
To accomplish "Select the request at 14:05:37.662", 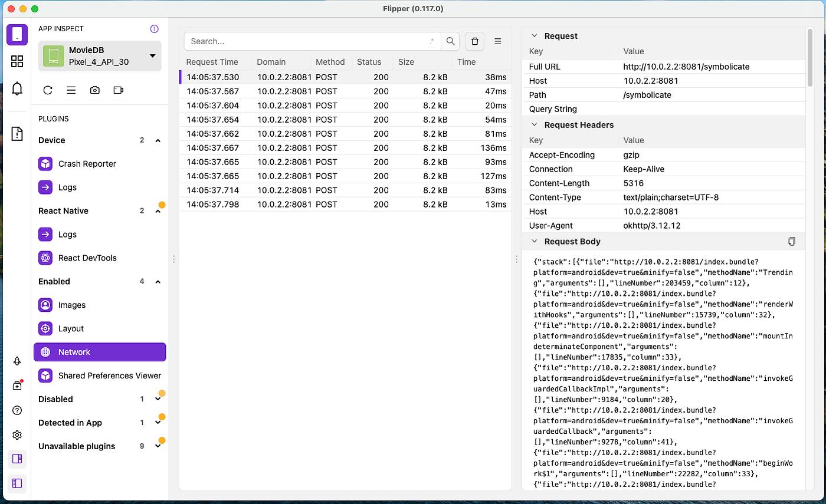I will pos(346,134).
